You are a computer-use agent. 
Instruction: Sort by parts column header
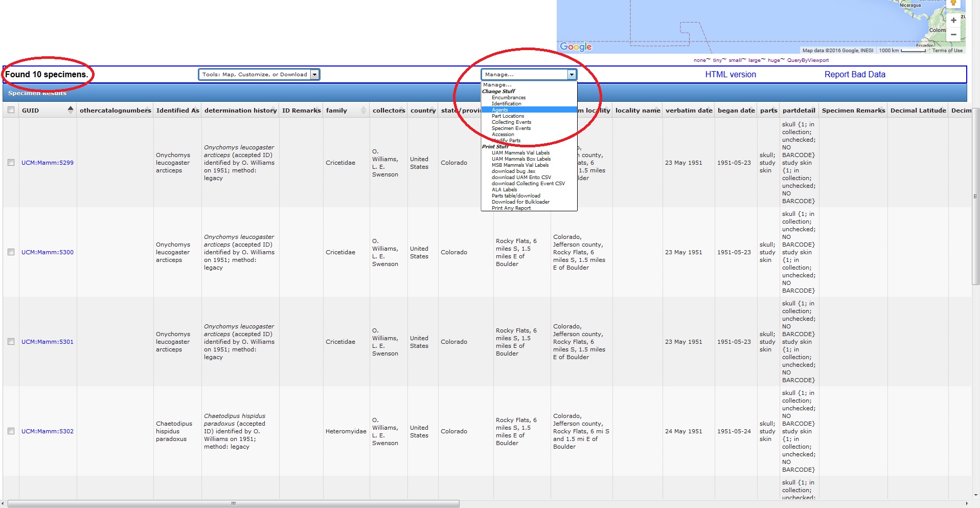click(769, 111)
